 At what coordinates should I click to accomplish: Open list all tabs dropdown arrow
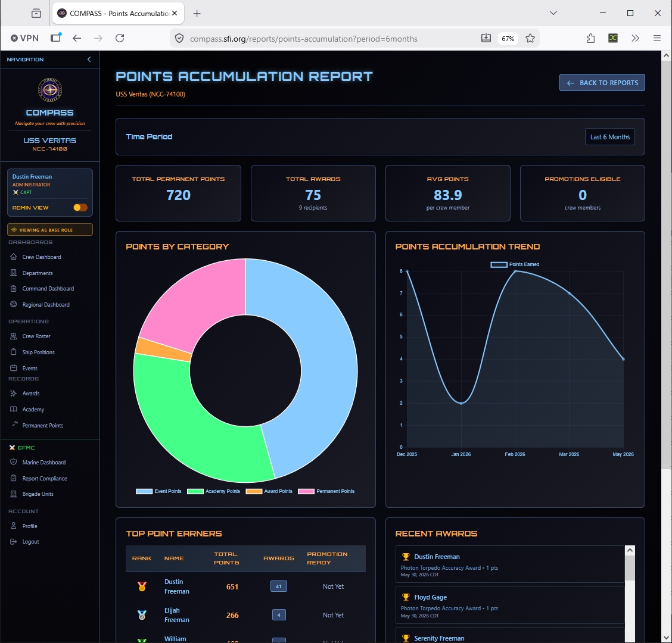(x=553, y=13)
